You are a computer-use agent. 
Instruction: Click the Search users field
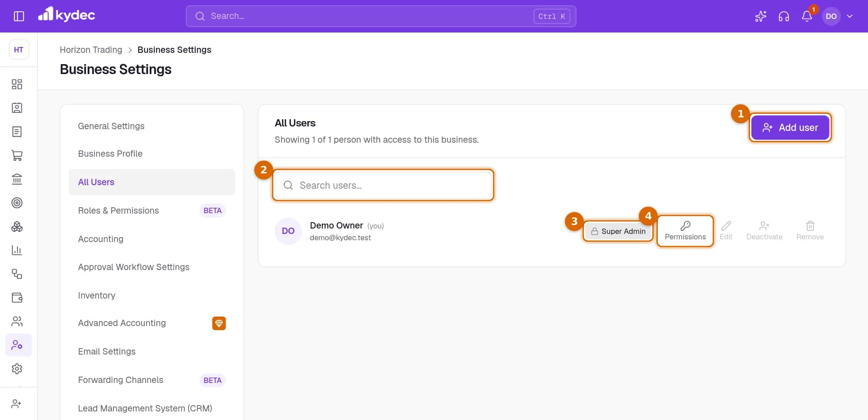[x=383, y=185]
